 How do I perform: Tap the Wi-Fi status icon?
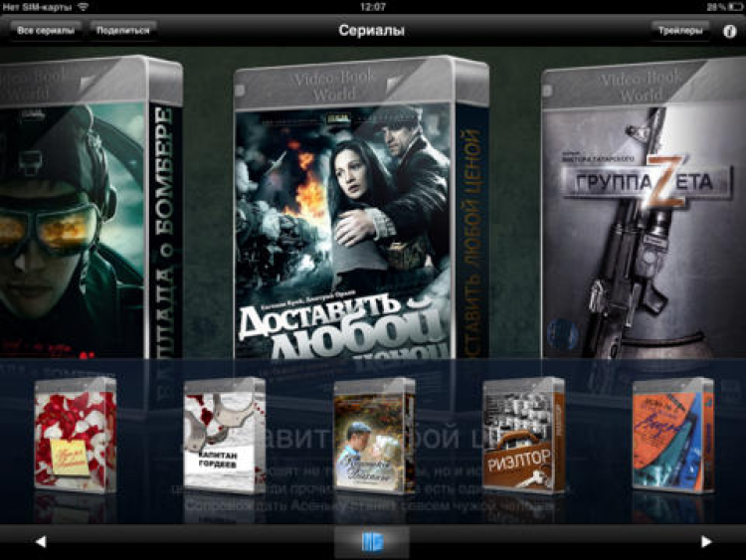click(x=83, y=7)
